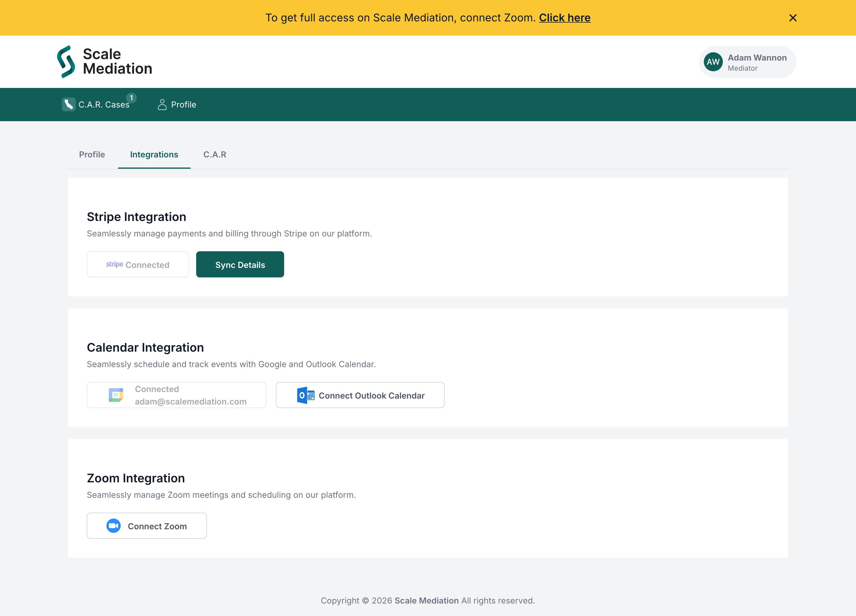Click the notification badge showing 1
Viewport: 856px width, 616px height.
click(131, 98)
